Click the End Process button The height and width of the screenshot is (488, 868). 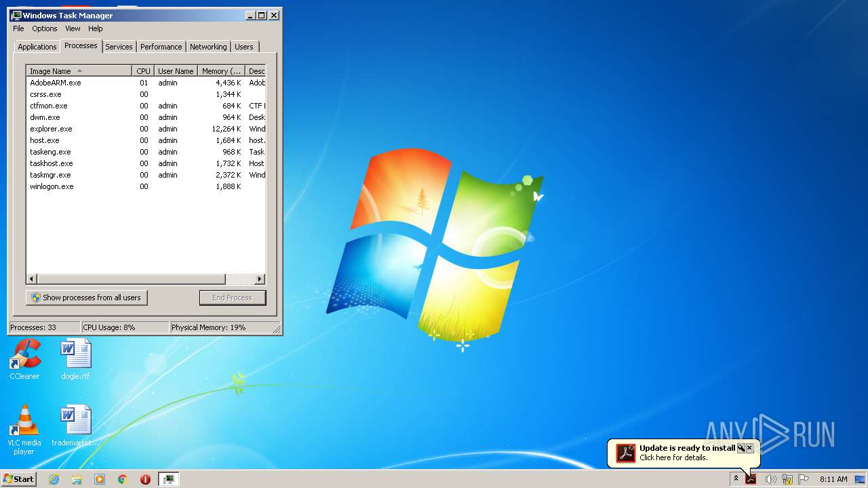(233, 298)
